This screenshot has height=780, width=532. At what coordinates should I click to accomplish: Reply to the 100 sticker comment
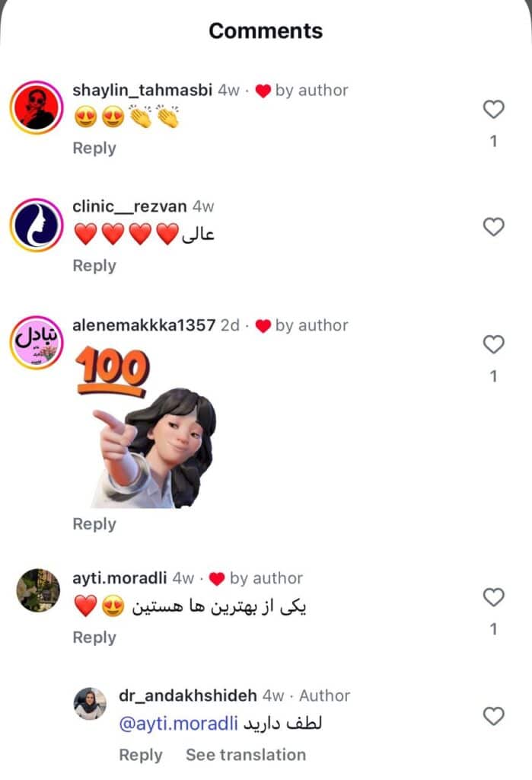[x=94, y=524]
